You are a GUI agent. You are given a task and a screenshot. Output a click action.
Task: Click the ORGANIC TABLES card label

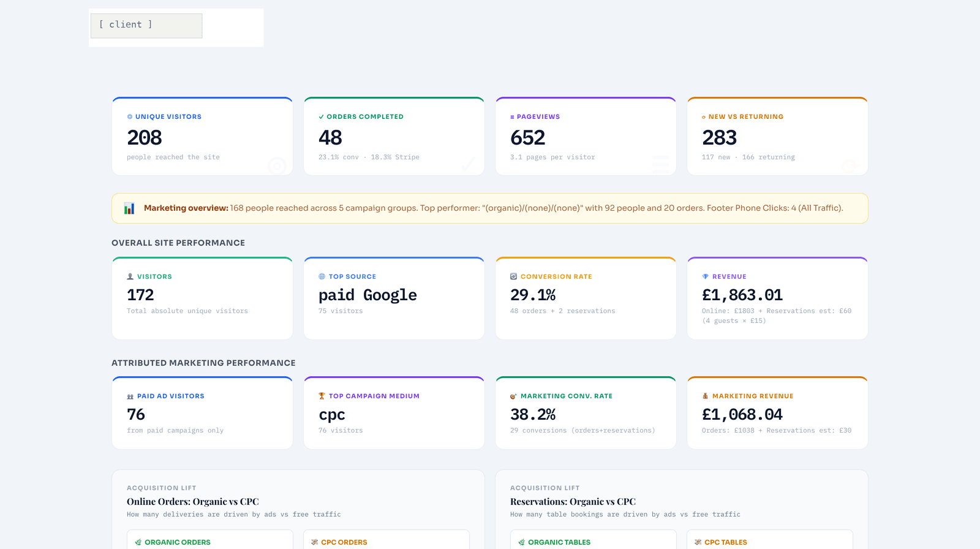tap(559, 542)
